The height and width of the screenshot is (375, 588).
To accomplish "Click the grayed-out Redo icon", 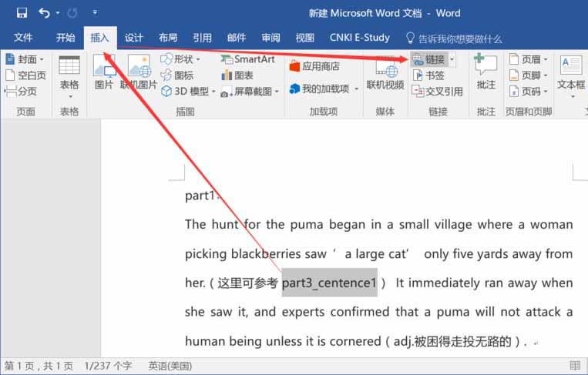I will [72, 13].
